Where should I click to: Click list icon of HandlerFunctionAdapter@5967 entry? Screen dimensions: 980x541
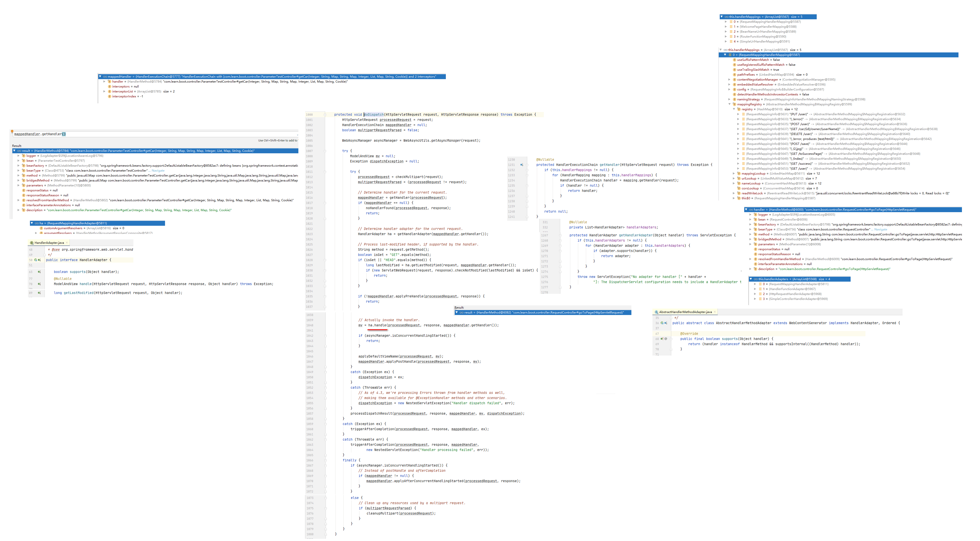[760, 289]
